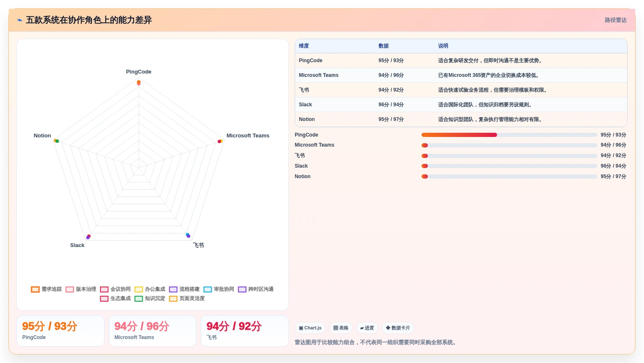The image size is (644, 363).
Task: Toggle 跨时区沟通 legend item
Action: tap(256, 289)
